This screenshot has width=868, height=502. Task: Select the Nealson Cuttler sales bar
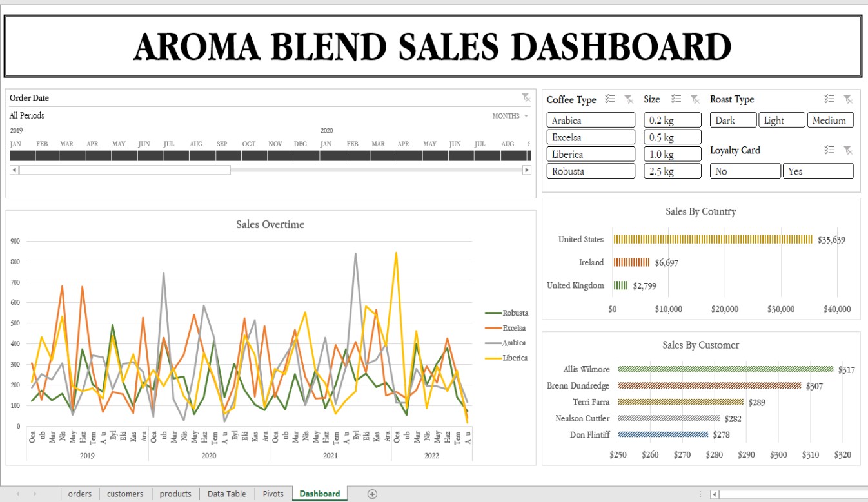pos(669,418)
